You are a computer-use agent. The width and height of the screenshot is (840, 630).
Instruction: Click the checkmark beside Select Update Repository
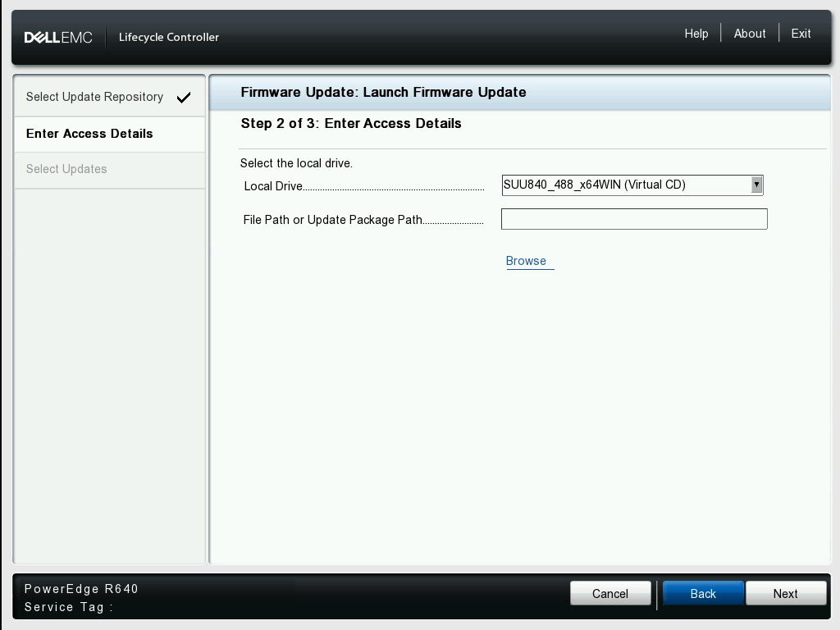pos(184,98)
